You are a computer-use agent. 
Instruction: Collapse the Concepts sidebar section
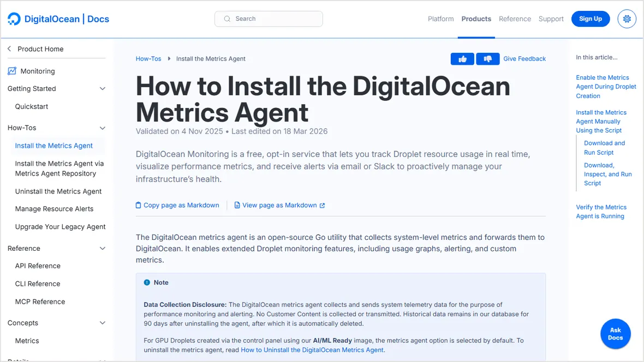[103, 323]
